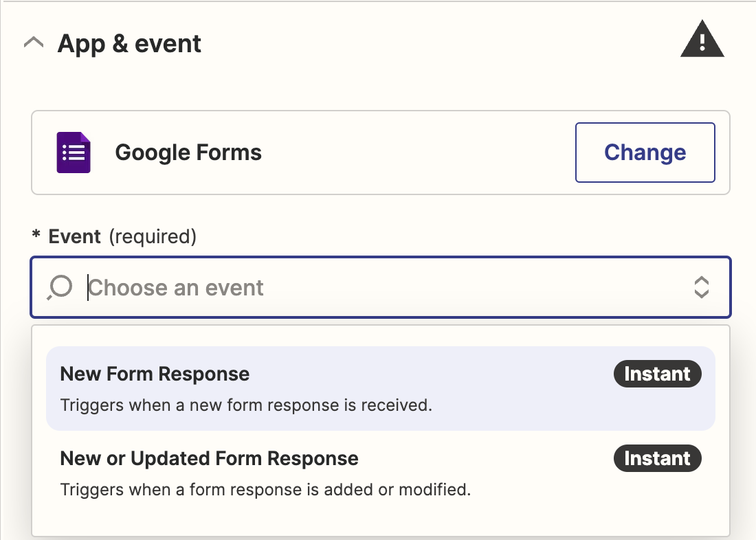756x540 pixels.
Task: Select the New Form Response event
Action: click(381, 388)
